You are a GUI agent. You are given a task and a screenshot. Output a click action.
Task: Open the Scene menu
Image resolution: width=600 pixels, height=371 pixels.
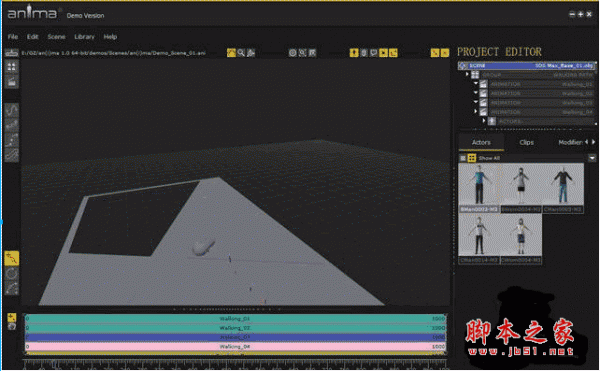[x=56, y=37]
